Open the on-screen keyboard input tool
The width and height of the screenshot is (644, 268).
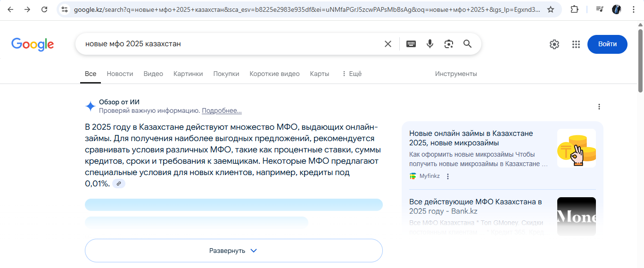(x=411, y=44)
